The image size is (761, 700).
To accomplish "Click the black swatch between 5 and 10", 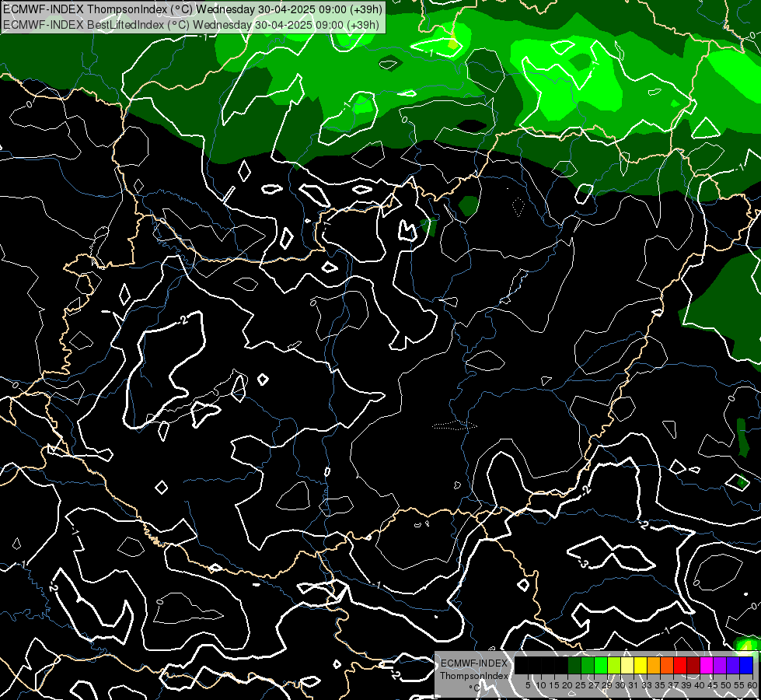I will [534, 665].
